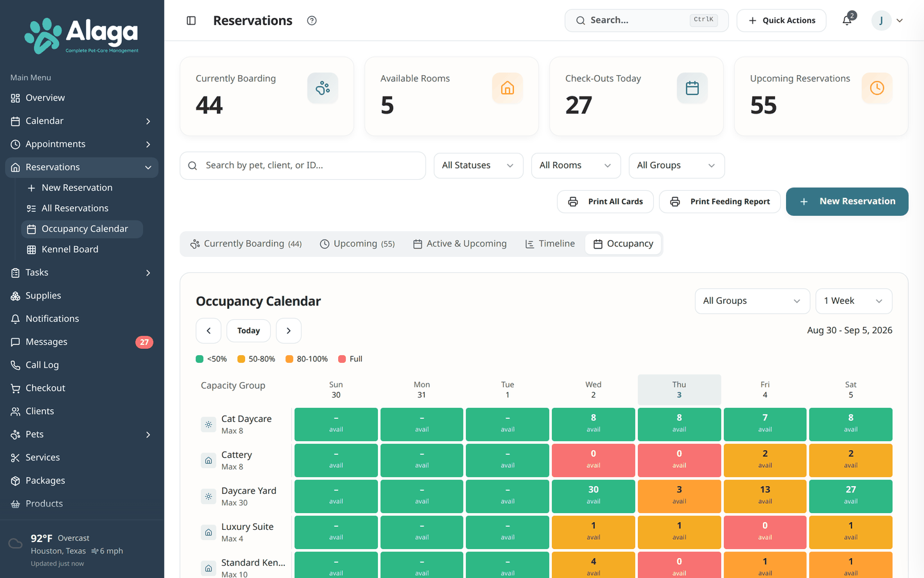This screenshot has width=924, height=578.
Task: Select the Cattery Wed 2 cell showing 0 avail
Action: pyautogui.click(x=594, y=459)
